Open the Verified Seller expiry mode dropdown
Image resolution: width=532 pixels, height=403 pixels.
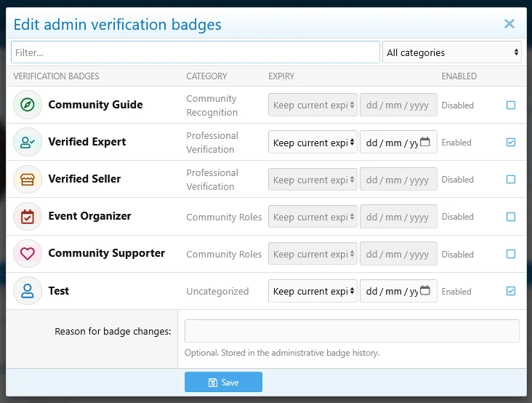(x=313, y=179)
